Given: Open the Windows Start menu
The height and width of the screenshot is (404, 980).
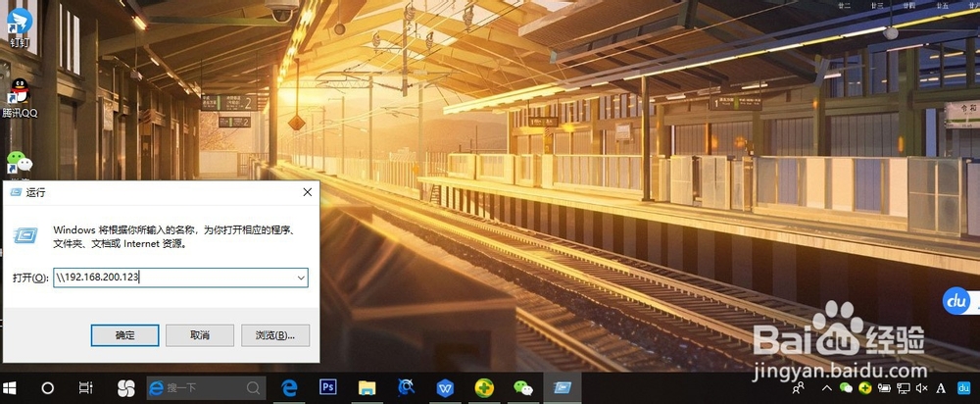Looking at the screenshot, I should point(10,388).
